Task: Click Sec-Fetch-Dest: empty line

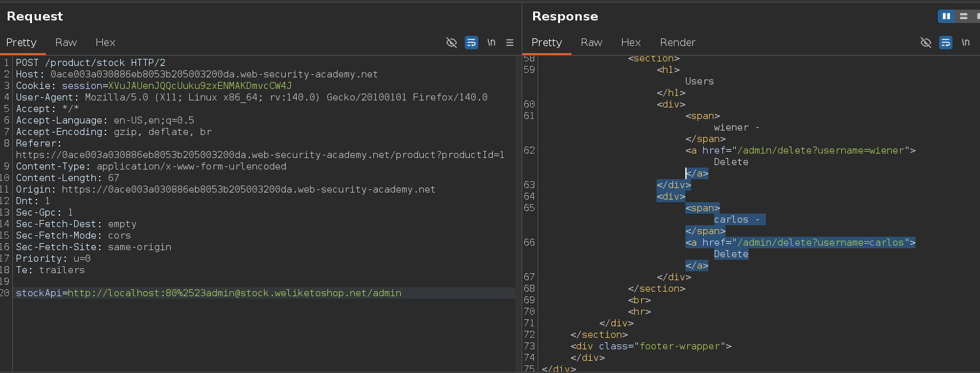Action: pos(76,224)
